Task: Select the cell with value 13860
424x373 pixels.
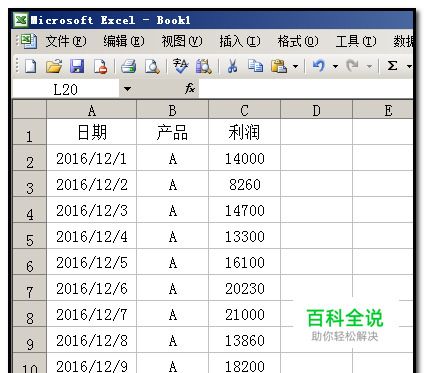Action: point(244,340)
